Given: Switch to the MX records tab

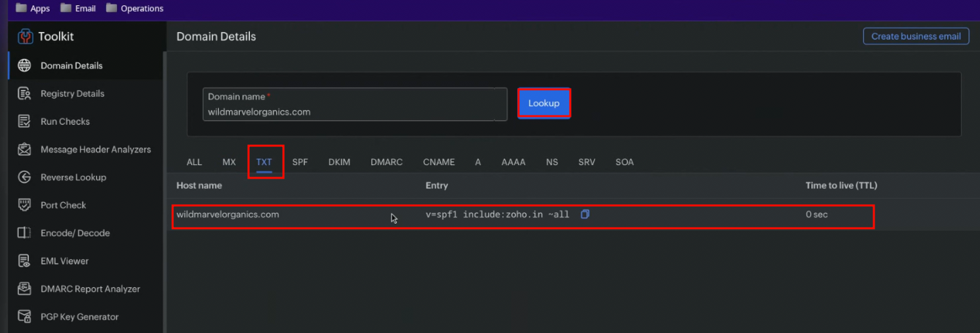Looking at the screenshot, I should 229,162.
